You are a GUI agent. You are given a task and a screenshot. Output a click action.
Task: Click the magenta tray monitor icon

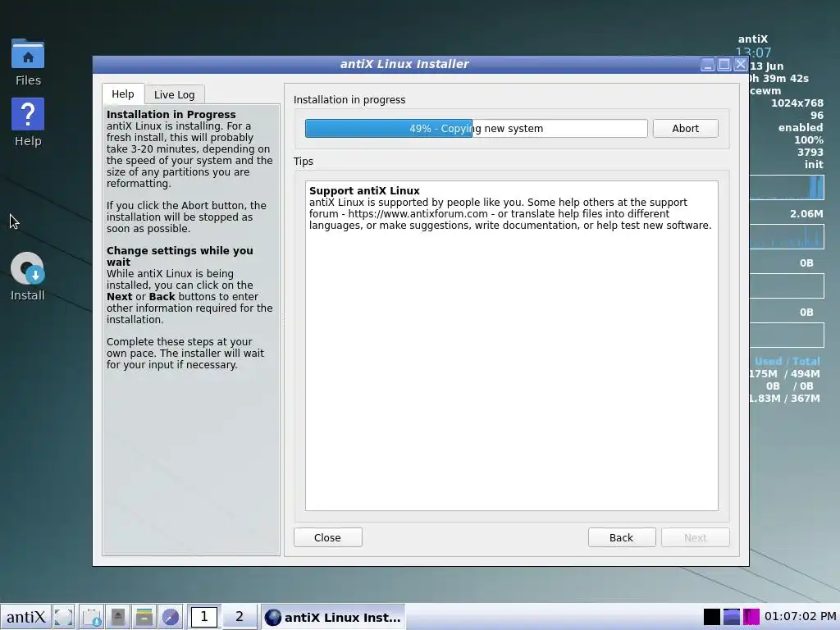pyautogui.click(x=751, y=617)
